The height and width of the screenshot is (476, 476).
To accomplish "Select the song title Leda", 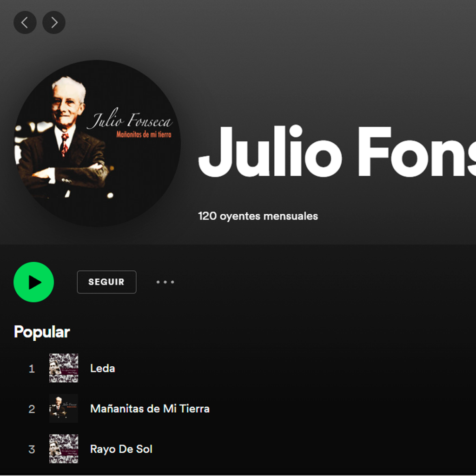I will pyautogui.click(x=103, y=368).
